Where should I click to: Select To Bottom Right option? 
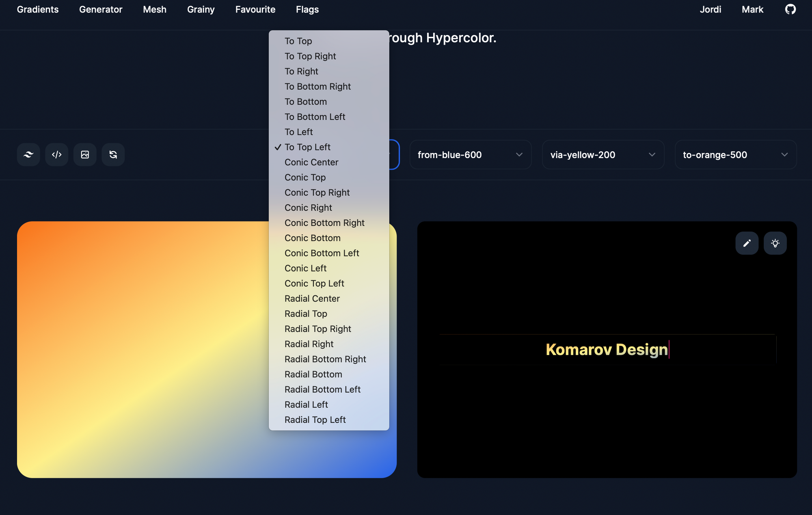[317, 87]
